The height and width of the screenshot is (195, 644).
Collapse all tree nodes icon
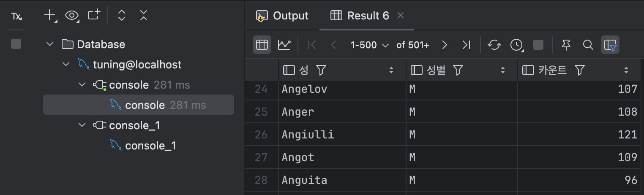[x=144, y=16]
